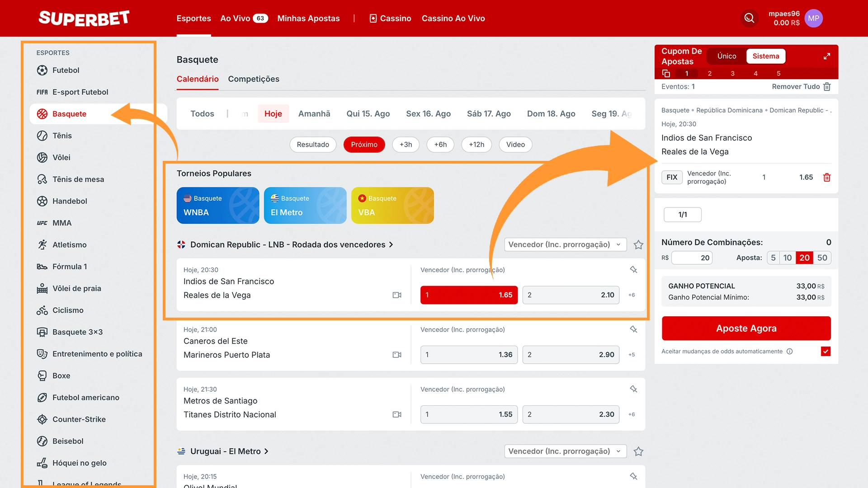Open the search magnifier icon

coord(749,18)
